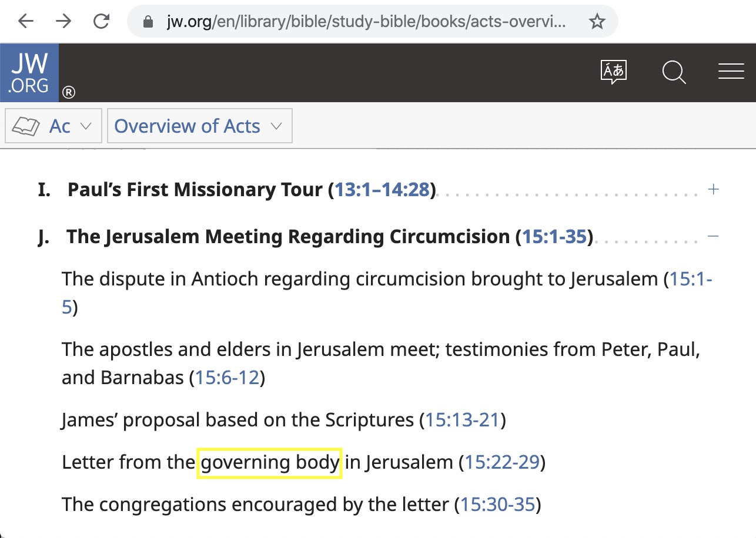Bookmark this page with the star
This screenshot has height=538, width=756.
point(597,22)
